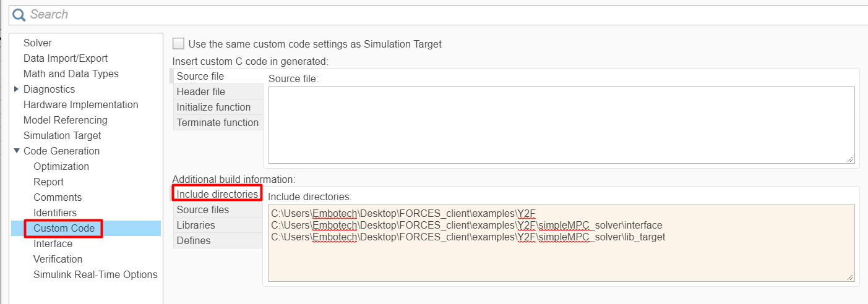Go to Hardware Implementation settings
Screen dimensions: 868x304
[x=80, y=104]
